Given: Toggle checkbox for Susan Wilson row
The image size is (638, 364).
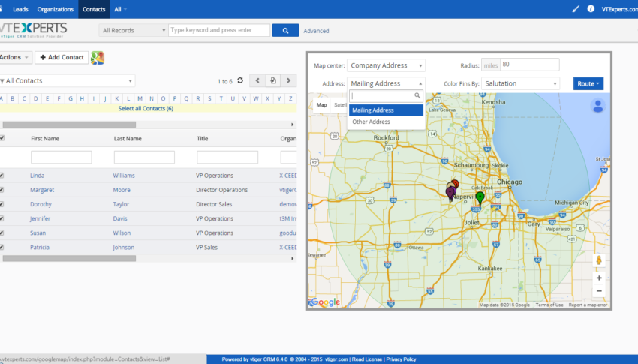Looking at the screenshot, I should [2, 233].
